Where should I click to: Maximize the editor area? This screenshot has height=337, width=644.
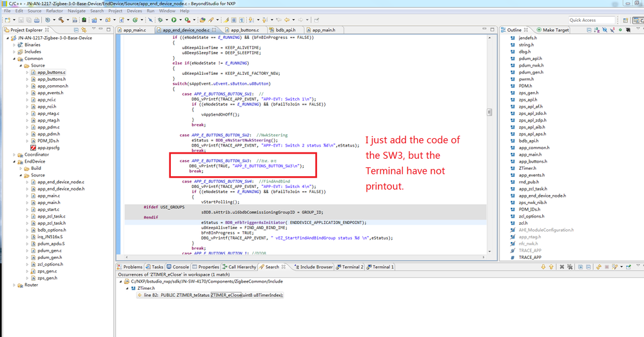pos(493,30)
